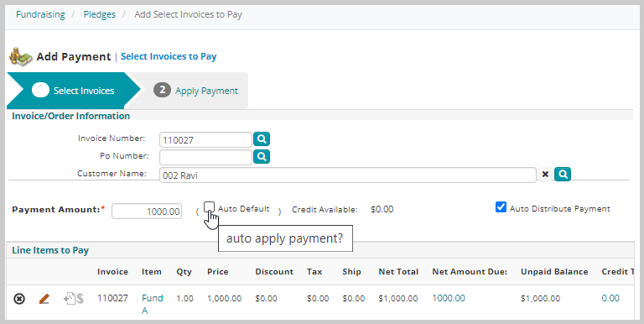
Task: Focus the Invoice Number input field
Action: [205, 140]
